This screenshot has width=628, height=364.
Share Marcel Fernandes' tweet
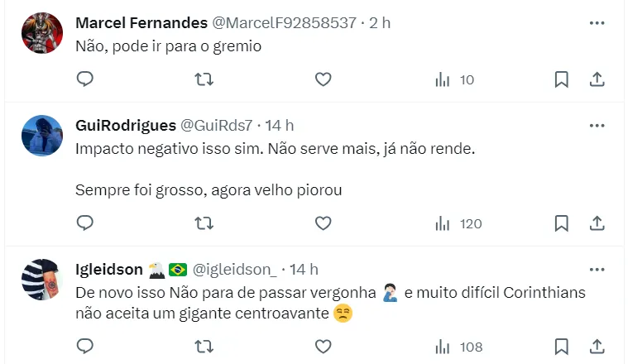pos(597,79)
